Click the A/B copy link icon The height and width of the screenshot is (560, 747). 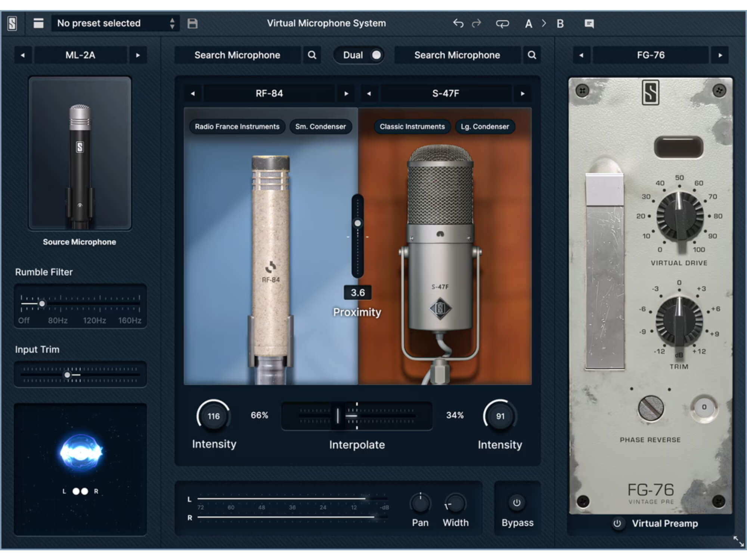(x=503, y=23)
